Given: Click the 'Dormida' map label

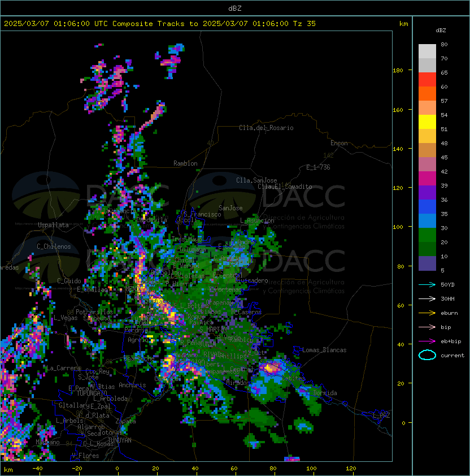Looking at the screenshot, I should (325, 393).
